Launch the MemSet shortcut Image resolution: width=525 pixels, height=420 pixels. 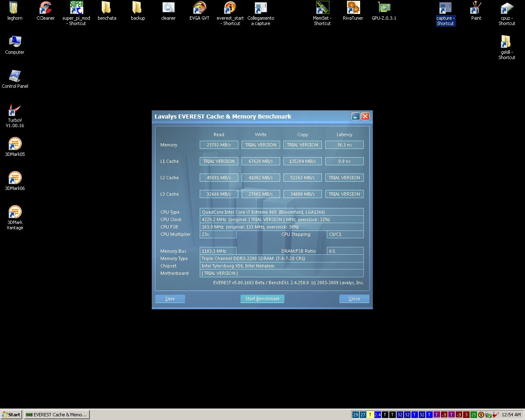pyautogui.click(x=322, y=13)
